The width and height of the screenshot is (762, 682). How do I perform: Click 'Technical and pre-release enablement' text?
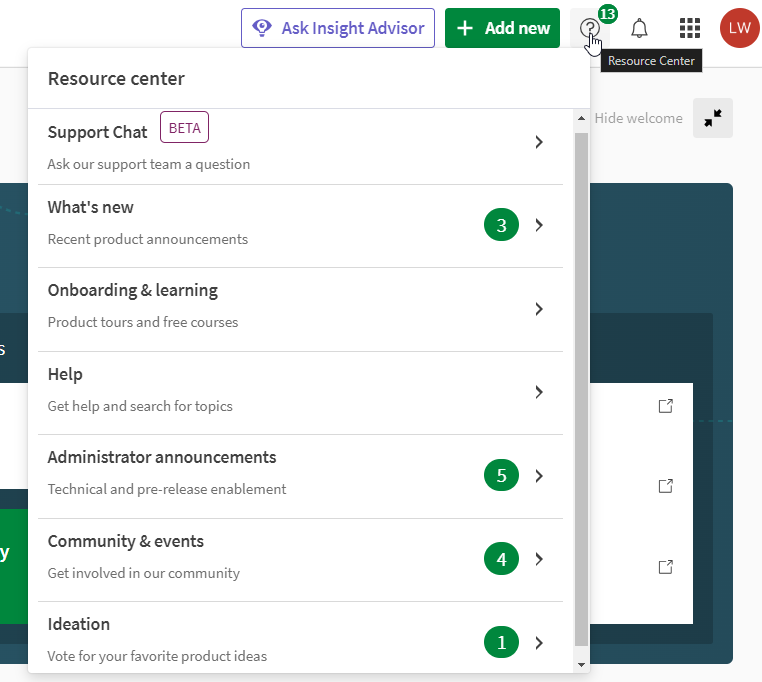167,489
